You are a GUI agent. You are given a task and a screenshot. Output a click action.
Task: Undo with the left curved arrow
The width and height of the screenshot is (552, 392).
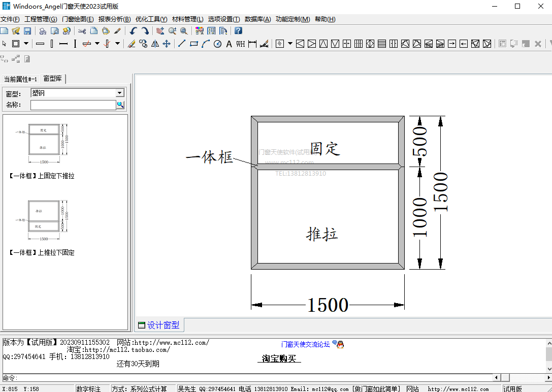[133, 31]
